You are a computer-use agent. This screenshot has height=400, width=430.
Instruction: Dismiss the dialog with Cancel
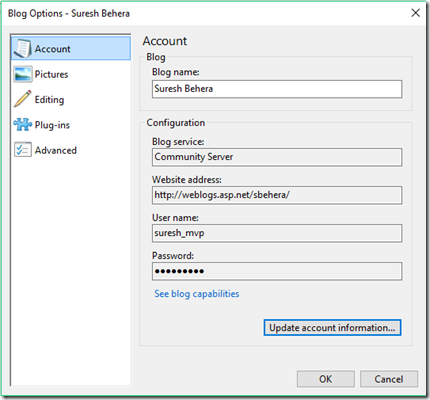389,379
